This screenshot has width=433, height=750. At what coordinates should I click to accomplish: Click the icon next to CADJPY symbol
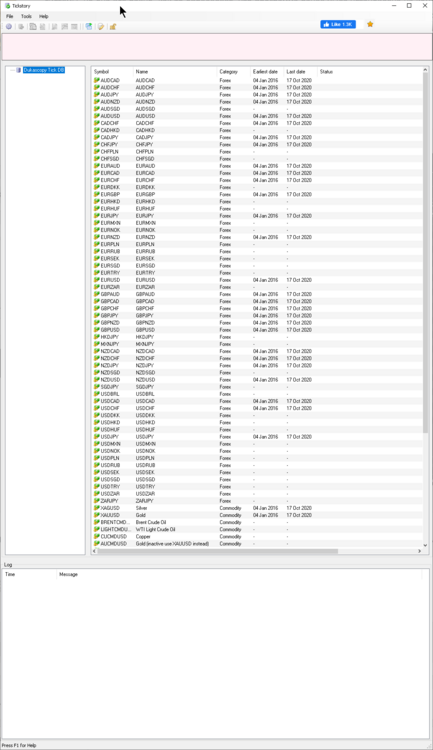97,137
